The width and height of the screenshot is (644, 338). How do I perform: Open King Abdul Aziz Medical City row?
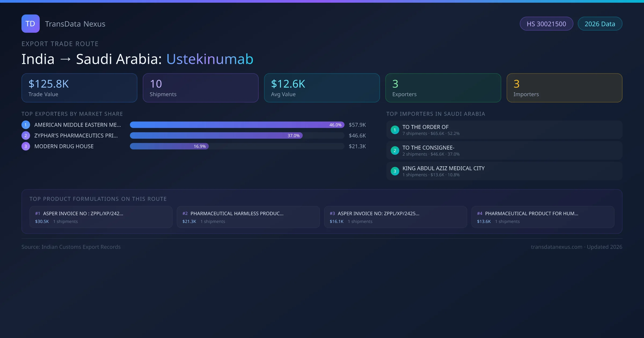click(504, 171)
